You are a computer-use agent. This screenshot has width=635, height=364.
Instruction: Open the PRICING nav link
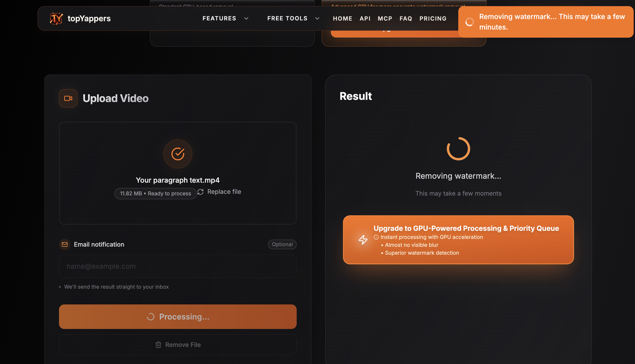433,18
